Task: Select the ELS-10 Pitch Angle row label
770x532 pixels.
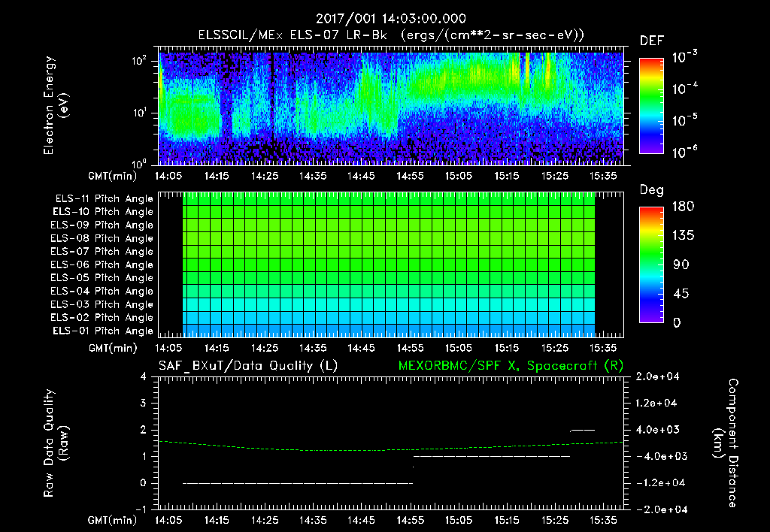Action: point(102,212)
